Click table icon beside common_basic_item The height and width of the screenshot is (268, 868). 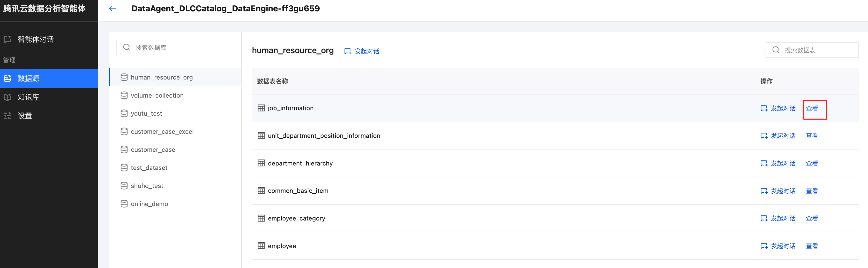(x=261, y=191)
